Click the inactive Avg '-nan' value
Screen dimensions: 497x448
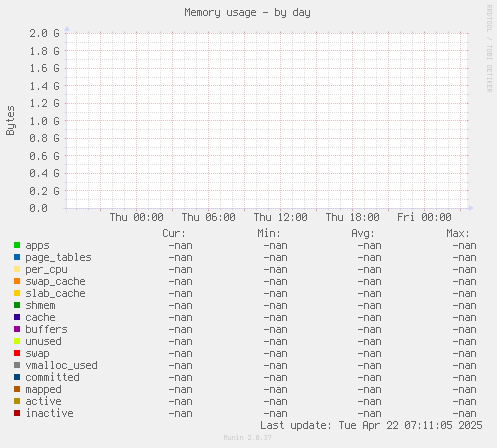(x=369, y=414)
